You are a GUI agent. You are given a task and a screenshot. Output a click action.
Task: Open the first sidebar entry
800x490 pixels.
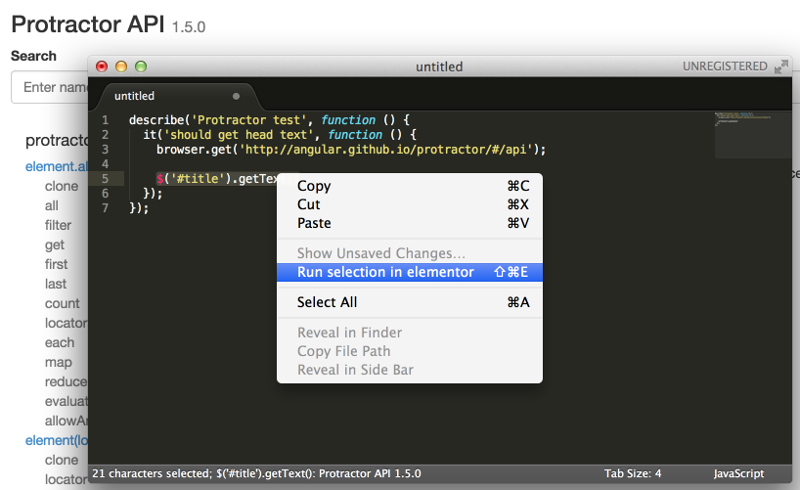56,264
